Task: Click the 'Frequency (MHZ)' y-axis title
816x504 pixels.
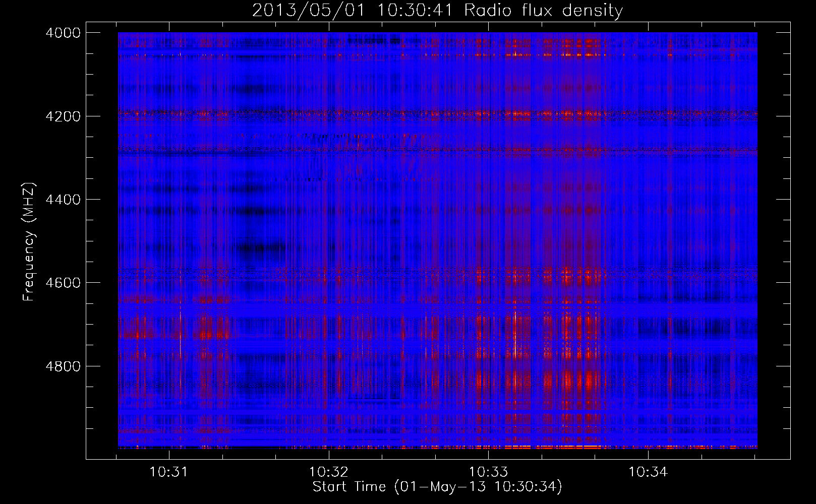Action: [x=29, y=242]
